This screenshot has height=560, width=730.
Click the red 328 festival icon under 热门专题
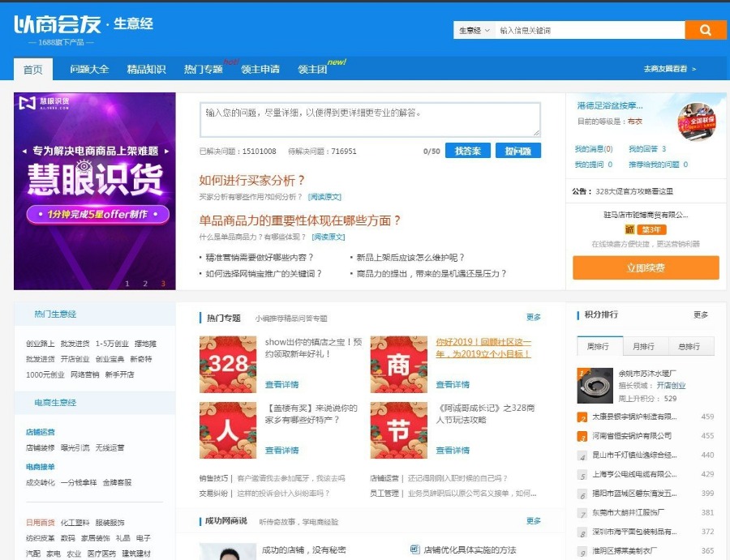(x=227, y=365)
